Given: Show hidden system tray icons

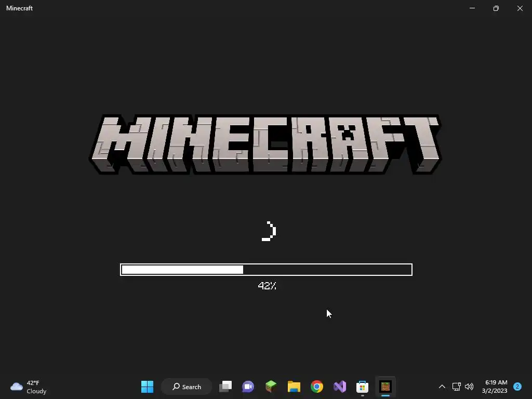Looking at the screenshot, I should point(442,387).
